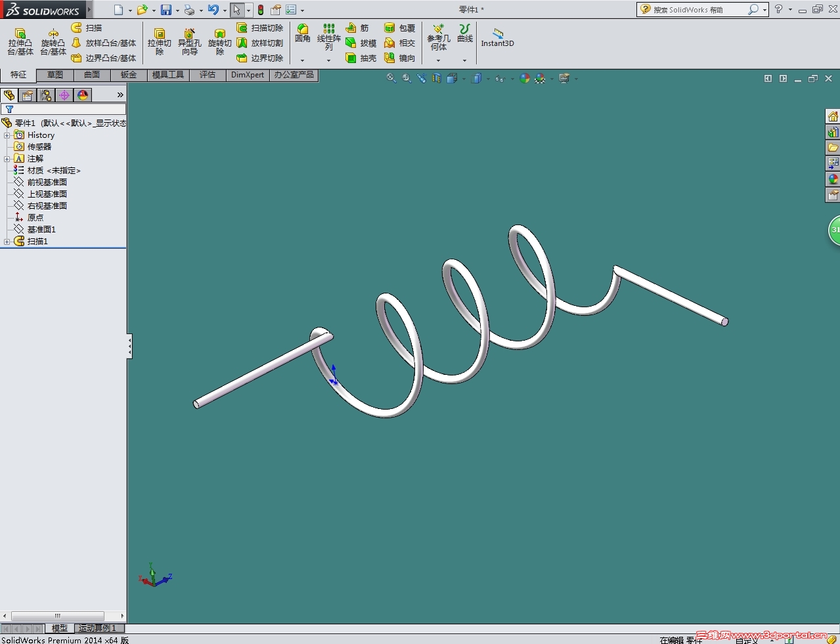The width and height of the screenshot is (840, 644).
Task: Choose the 相交 intersect tool
Action: [400, 43]
